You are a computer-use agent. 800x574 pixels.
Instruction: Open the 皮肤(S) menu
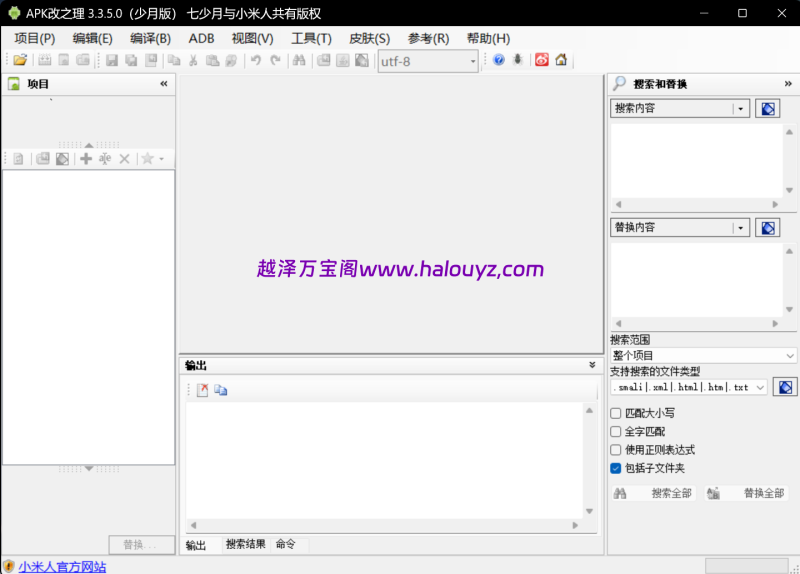click(369, 39)
